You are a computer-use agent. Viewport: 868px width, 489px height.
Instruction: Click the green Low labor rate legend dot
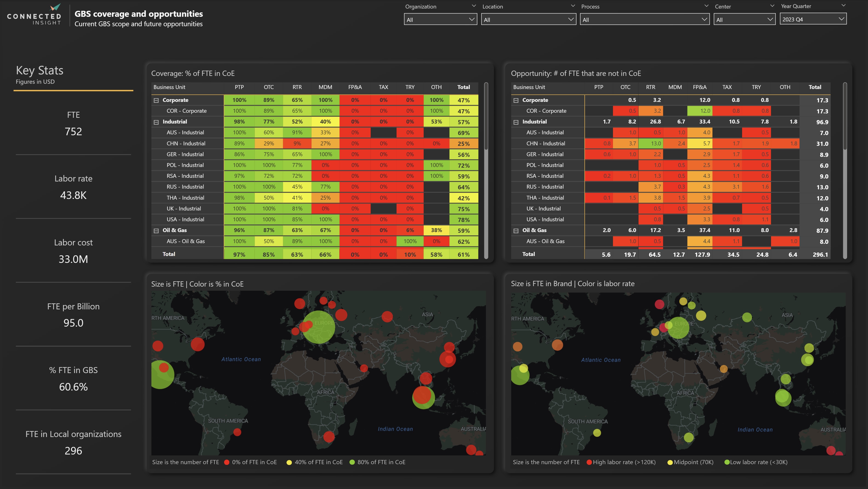727,462
